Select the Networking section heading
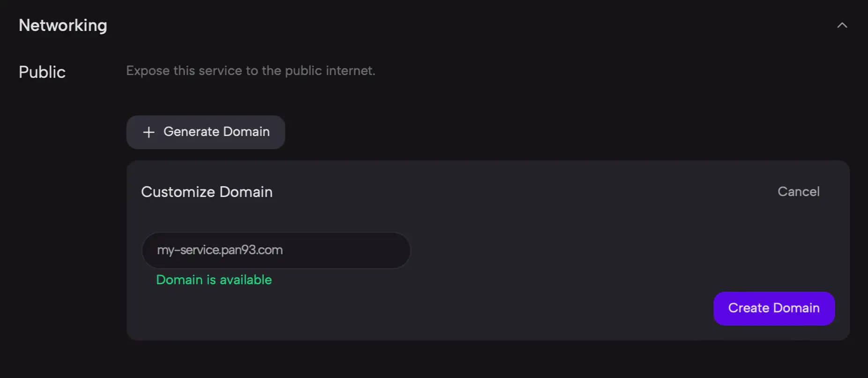The height and width of the screenshot is (378, 868). pos(63,25)
